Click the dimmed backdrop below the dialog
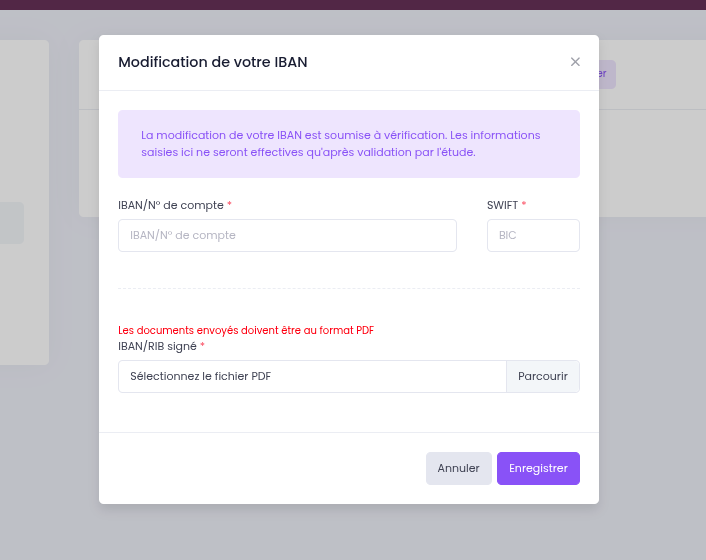Screen dimensions: 706x560 (349, 532)
